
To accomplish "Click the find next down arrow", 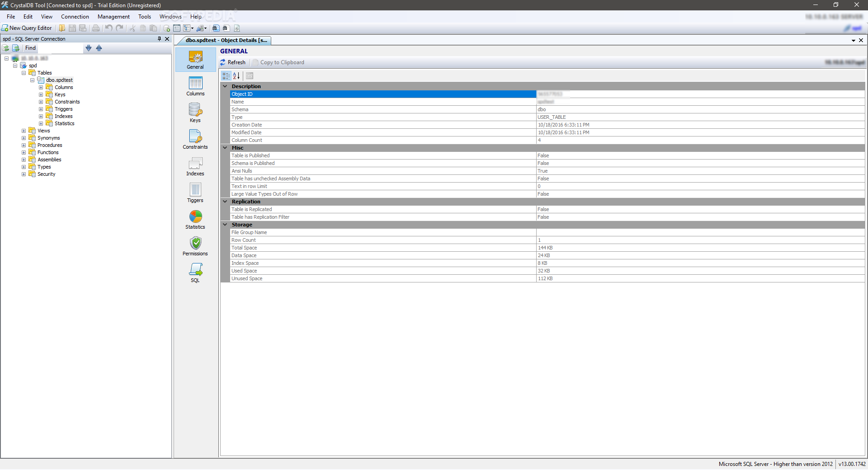I will point(89,48).
